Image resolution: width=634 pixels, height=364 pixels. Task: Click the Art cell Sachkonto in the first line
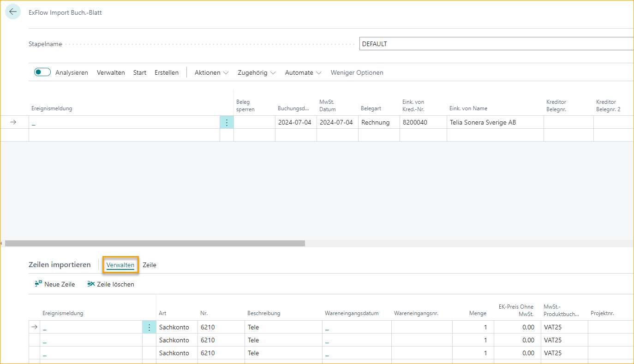pos(177,327)
